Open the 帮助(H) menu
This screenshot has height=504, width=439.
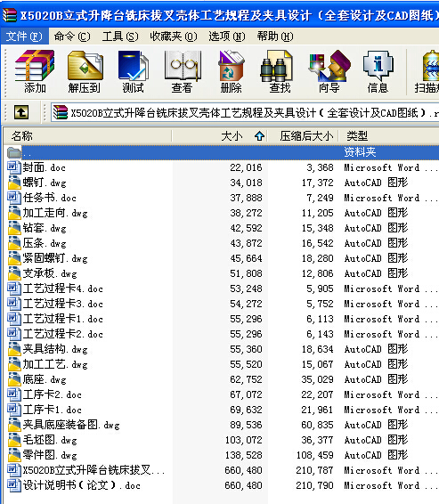[x=275, y=37]
